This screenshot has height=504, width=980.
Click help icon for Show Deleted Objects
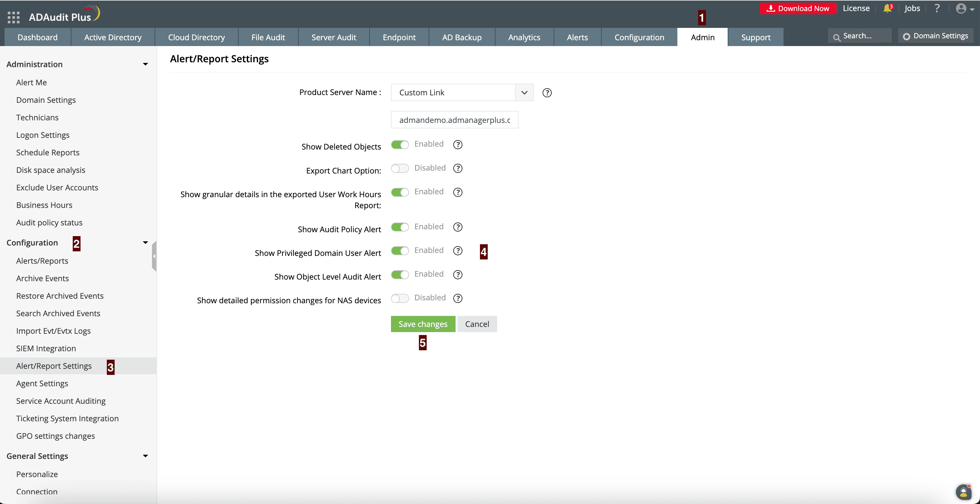click(458, 144)
